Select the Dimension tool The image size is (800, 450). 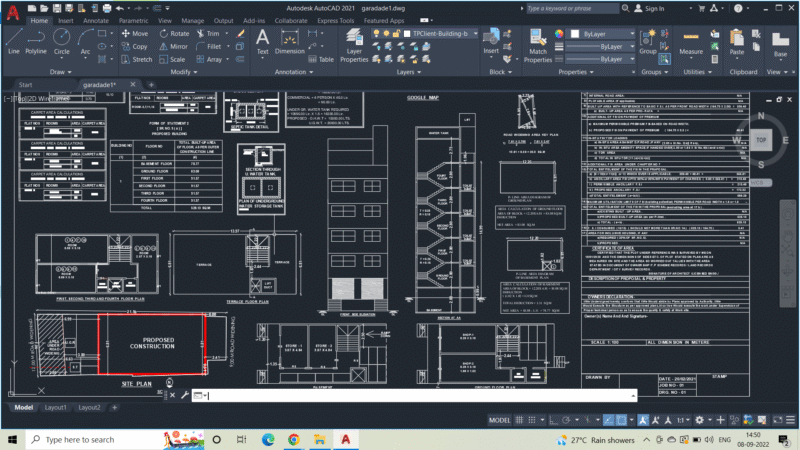pyautogui.click(x=289, y=42)
